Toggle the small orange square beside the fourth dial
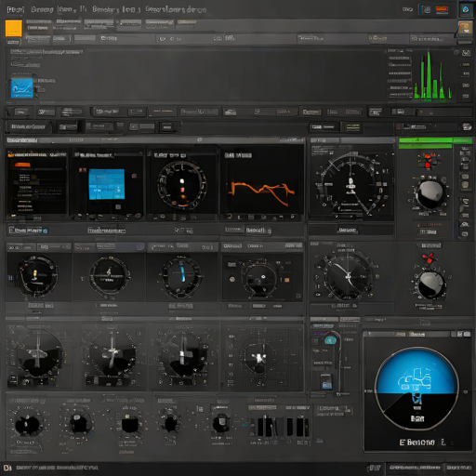The image size is (476, 476). click(x=287, y=280)
